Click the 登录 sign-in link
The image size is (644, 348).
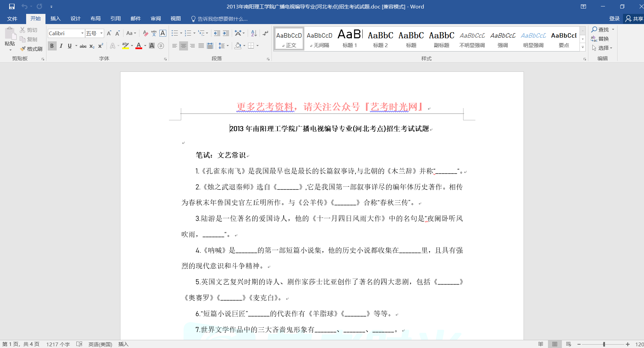tap(614, 19)
